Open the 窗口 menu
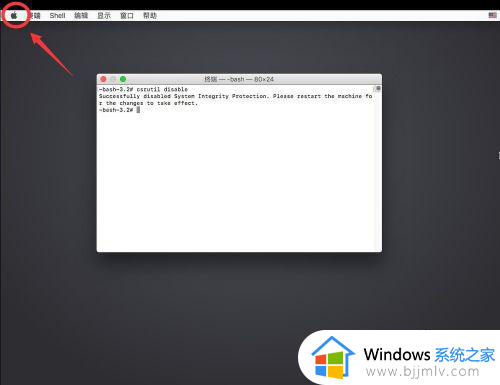This screenshot has height=385, width=500. point(127,15)
